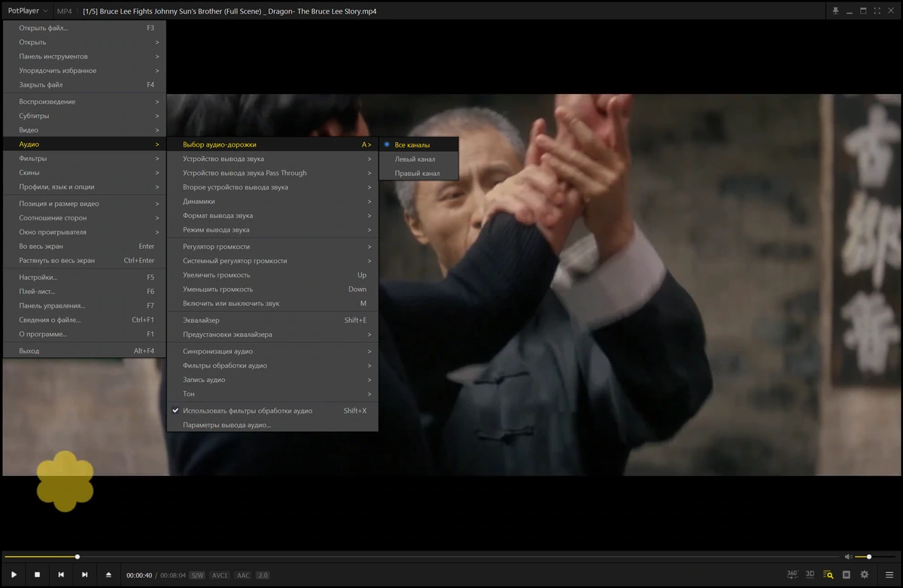This screenshot has height=588, width=903.
Task: Open 'Сведения о файле...' entry
Action: (x=84, y=320)
